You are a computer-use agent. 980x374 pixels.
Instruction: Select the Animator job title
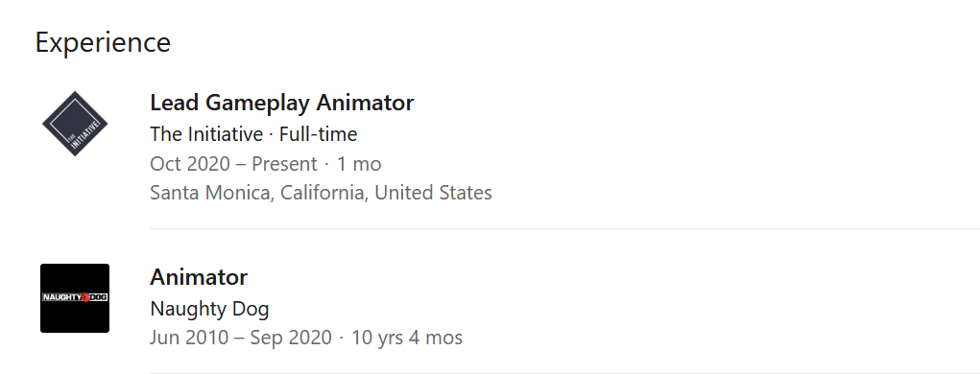click(199, 276)
